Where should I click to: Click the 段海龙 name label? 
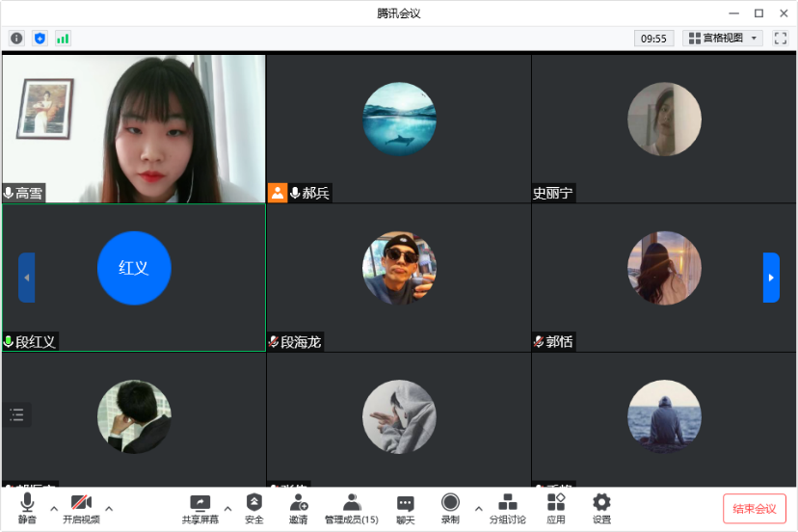pyautogui.click(x=301, y=341)
